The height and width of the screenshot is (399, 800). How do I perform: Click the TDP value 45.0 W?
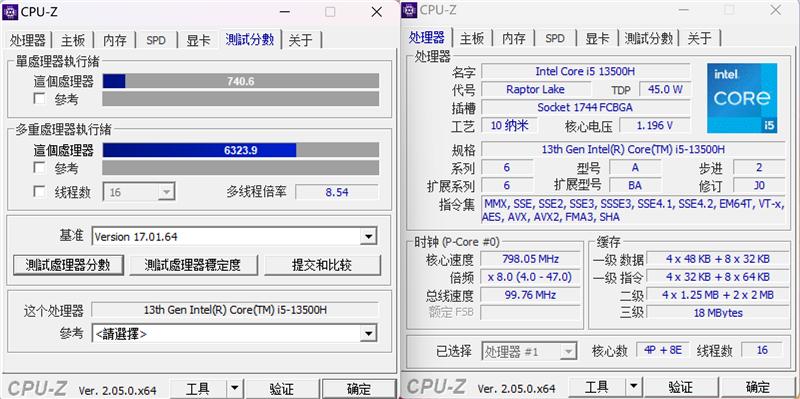665,89
